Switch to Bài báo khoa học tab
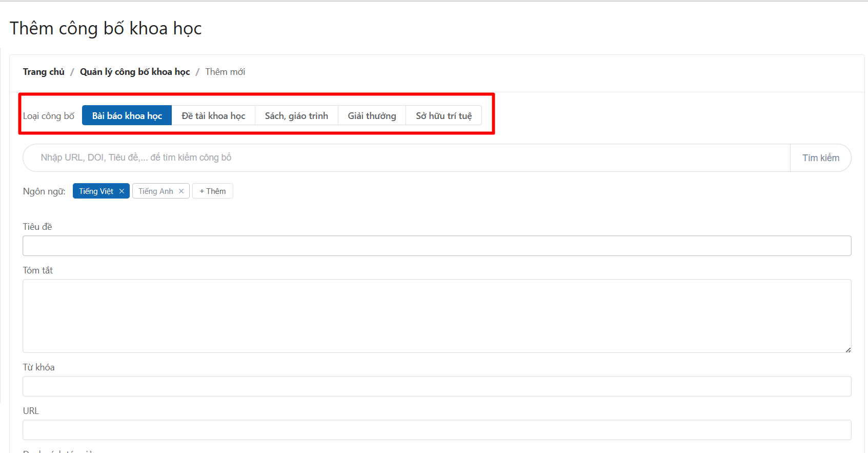 click(127, 116)
